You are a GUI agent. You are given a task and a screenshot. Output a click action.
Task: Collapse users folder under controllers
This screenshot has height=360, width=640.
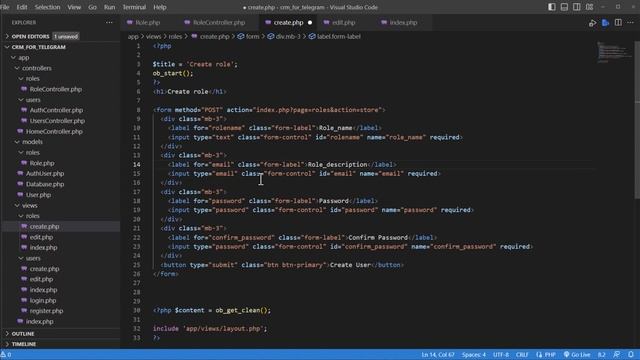pyautogui.click(x=33, y=100)
